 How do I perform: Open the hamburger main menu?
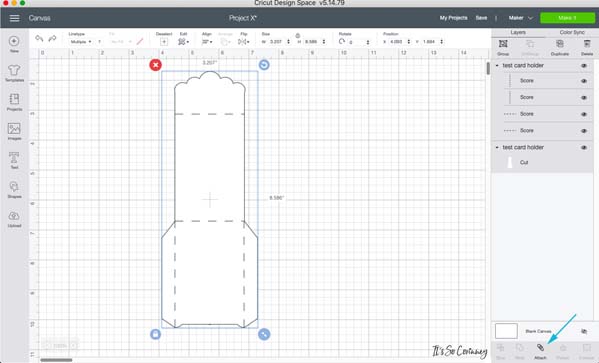coord(15,18)
